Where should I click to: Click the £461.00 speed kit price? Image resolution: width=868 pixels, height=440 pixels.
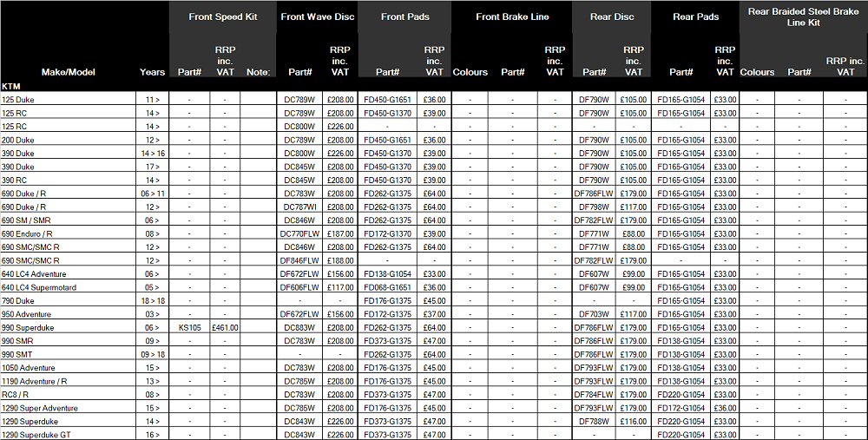coord(225,328)
